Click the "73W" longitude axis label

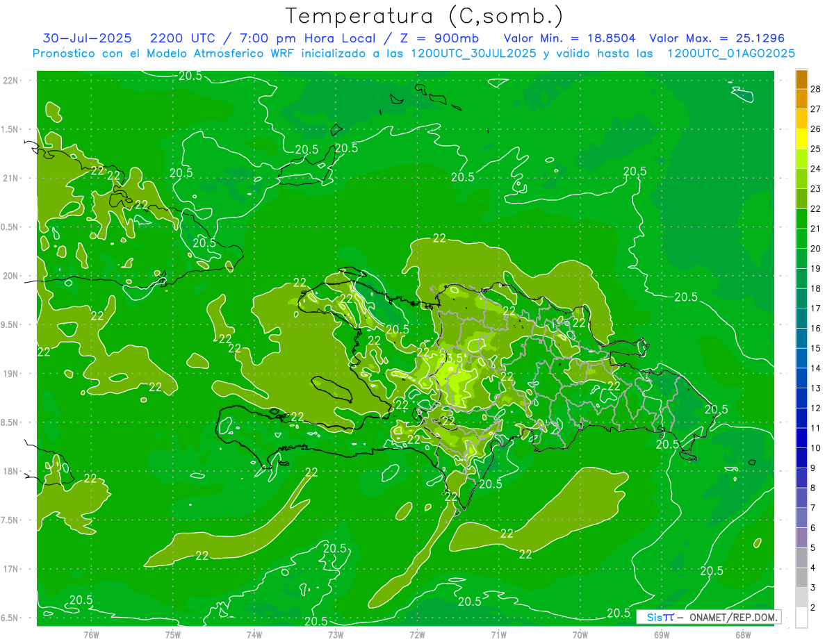pos(336,635)
